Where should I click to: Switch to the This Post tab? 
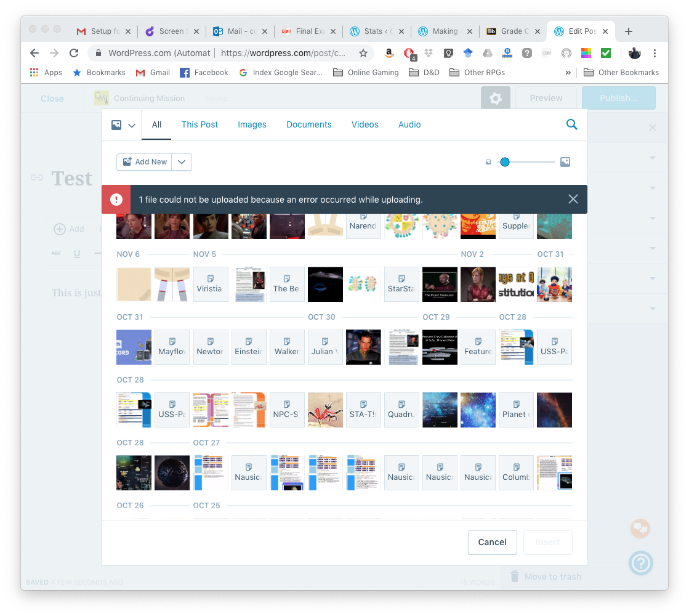(x=199, y=124)
